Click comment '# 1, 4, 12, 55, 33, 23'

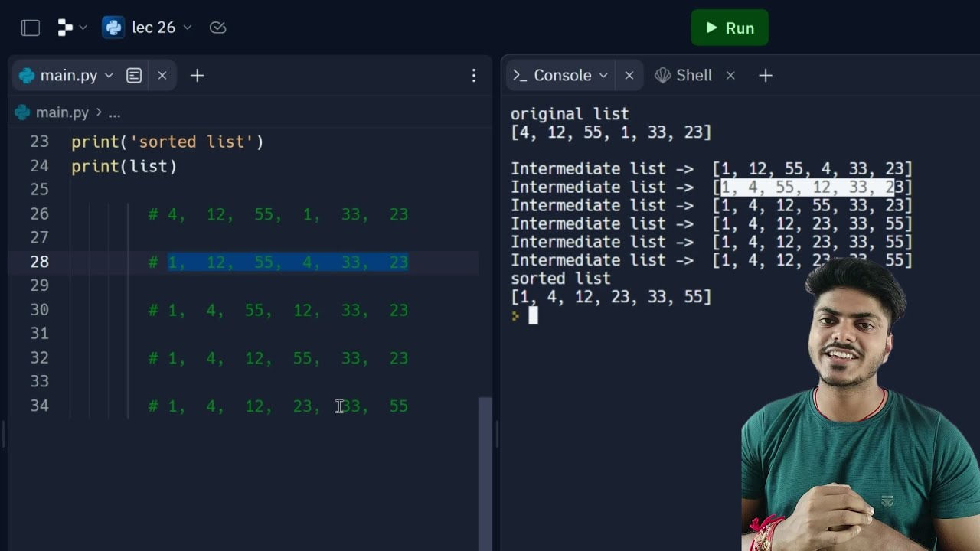click(279, 358)
